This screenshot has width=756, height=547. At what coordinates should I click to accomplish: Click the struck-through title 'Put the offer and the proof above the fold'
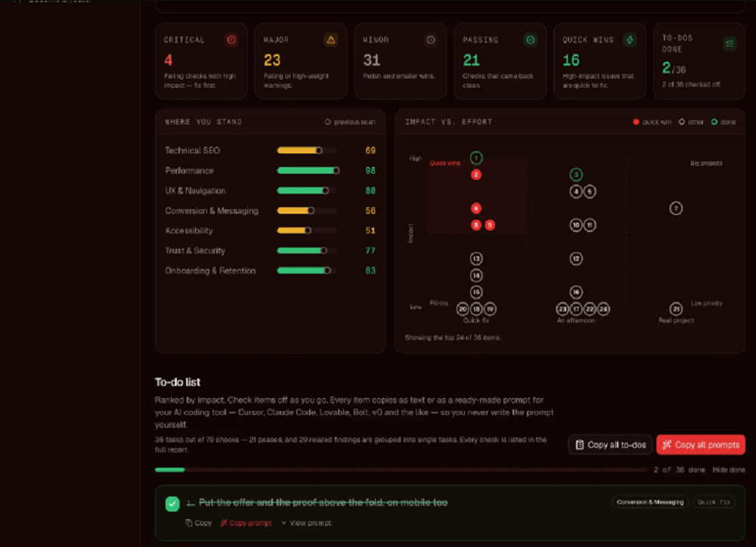click(x=323, y=502)
